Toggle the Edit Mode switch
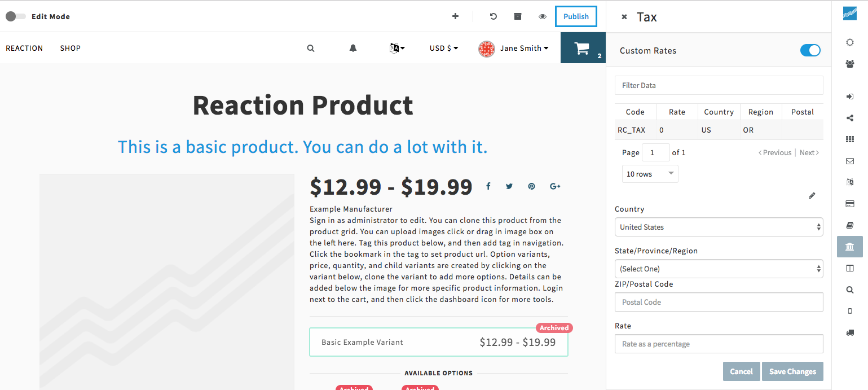The height and width of the screenshot is (390, 868). point(15,16)
